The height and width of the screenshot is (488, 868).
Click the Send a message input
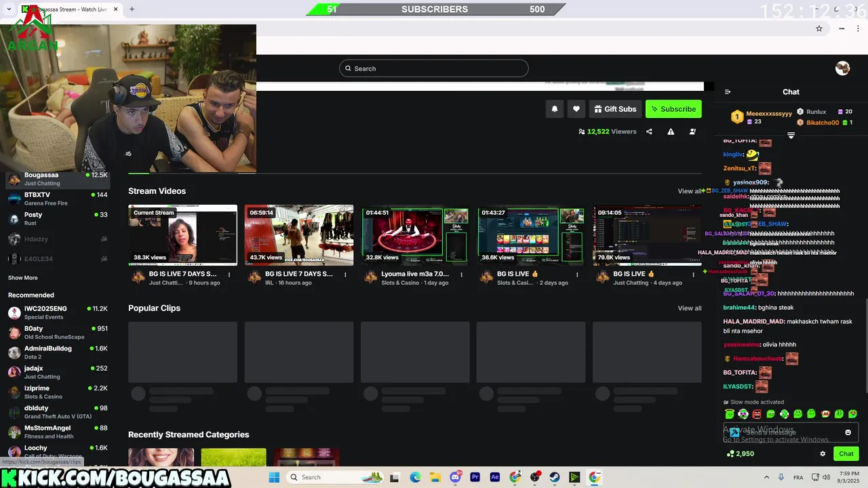coord(791,432)
